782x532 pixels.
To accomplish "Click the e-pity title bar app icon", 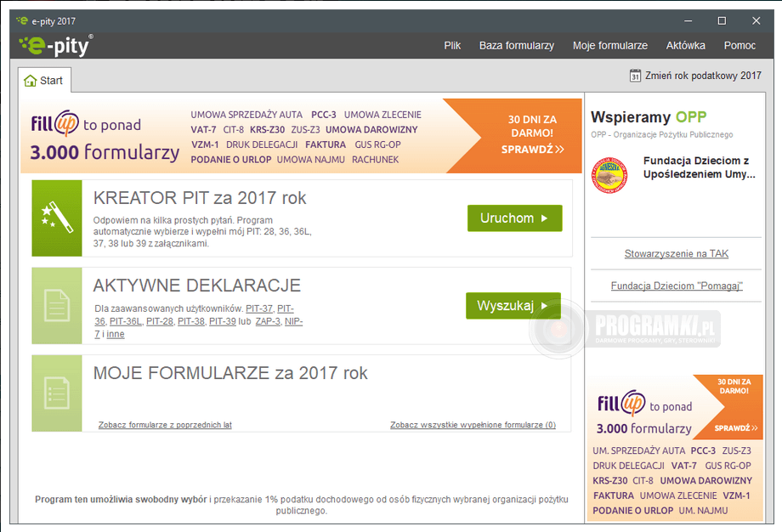I will tap(22, 20).
